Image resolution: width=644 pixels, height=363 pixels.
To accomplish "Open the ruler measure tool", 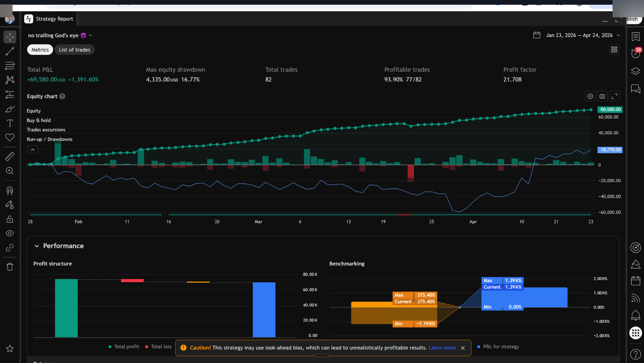I will tap(10, 156).
